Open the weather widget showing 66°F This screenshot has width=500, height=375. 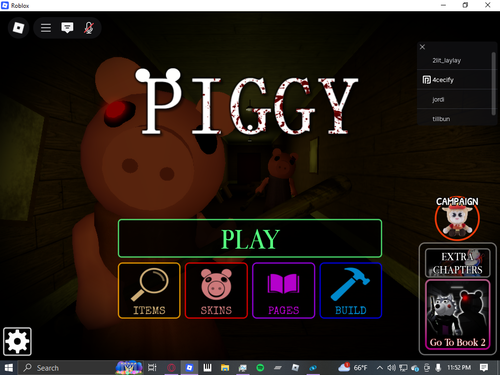[x=352, y=367]
